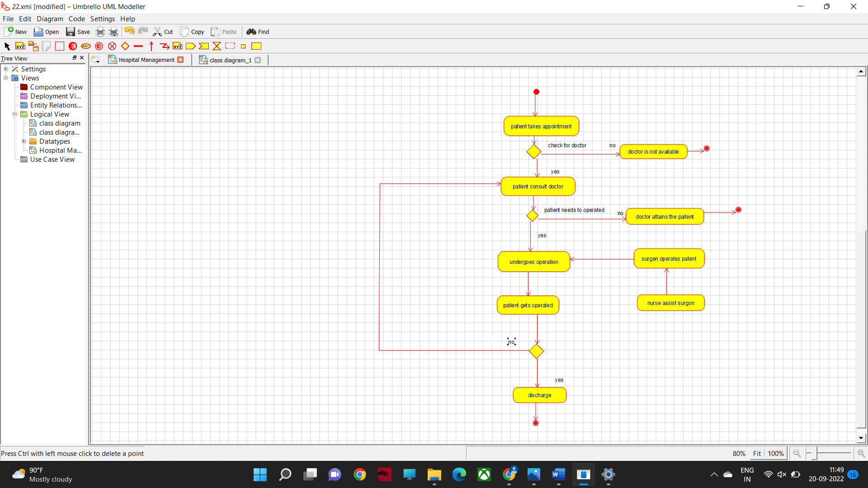Image resolution: width=868 pixels, height=488 pixels.
Task: Open the Diagram menu
Action: (x=50, y=19)
